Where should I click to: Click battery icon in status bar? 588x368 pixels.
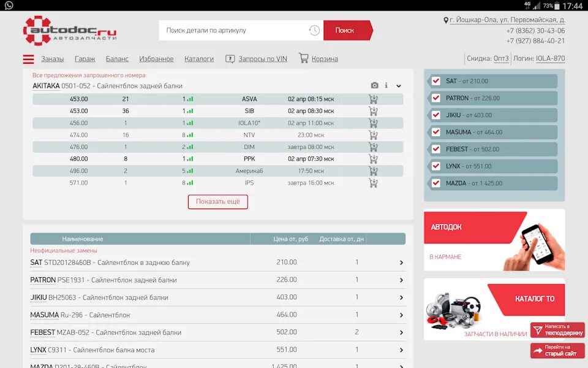click(557, 6)
